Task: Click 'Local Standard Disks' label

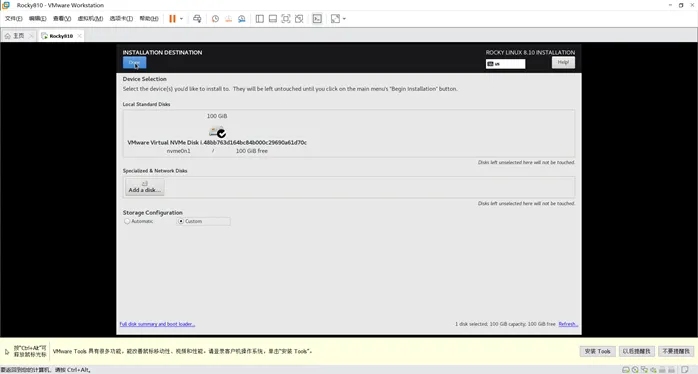Action: [x=146, y=104]
